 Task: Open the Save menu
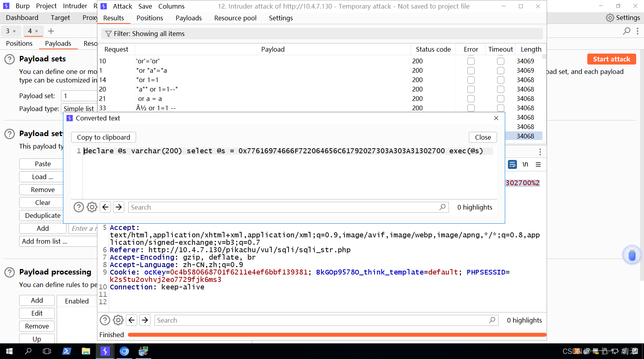pos(145,6)
